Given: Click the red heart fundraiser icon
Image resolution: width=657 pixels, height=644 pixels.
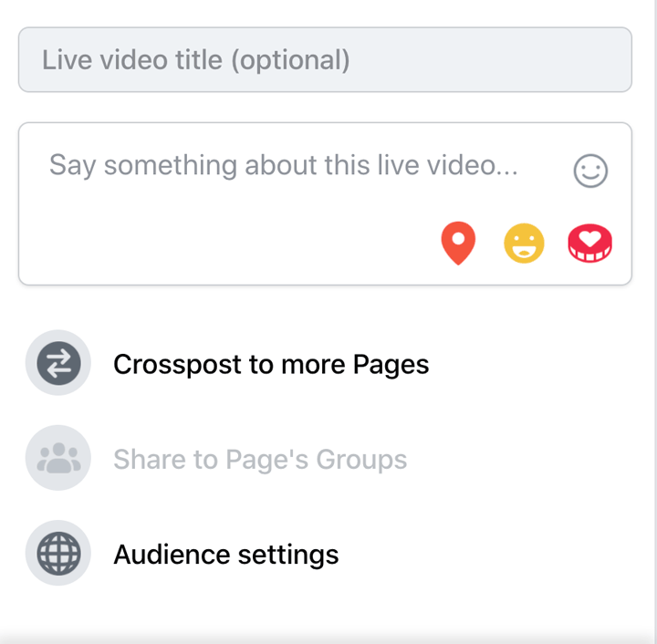Looking at the screenshot, I should pyautogui.click(x=590, y=244).
